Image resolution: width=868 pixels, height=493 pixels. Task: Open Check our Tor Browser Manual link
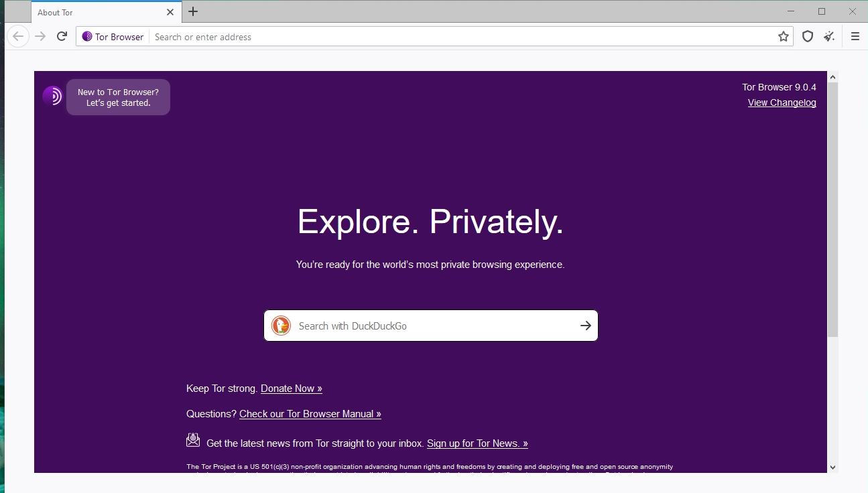(310, 414)
